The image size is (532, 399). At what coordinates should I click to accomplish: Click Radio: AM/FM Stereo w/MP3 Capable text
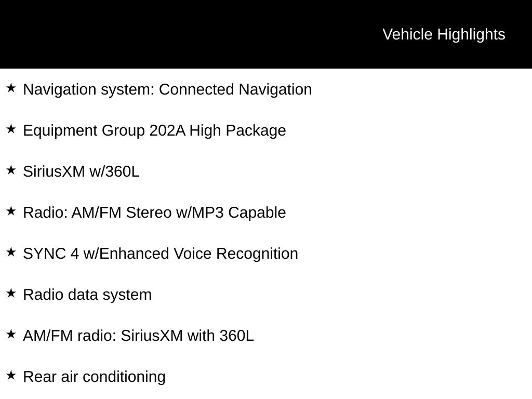[154, 212]
